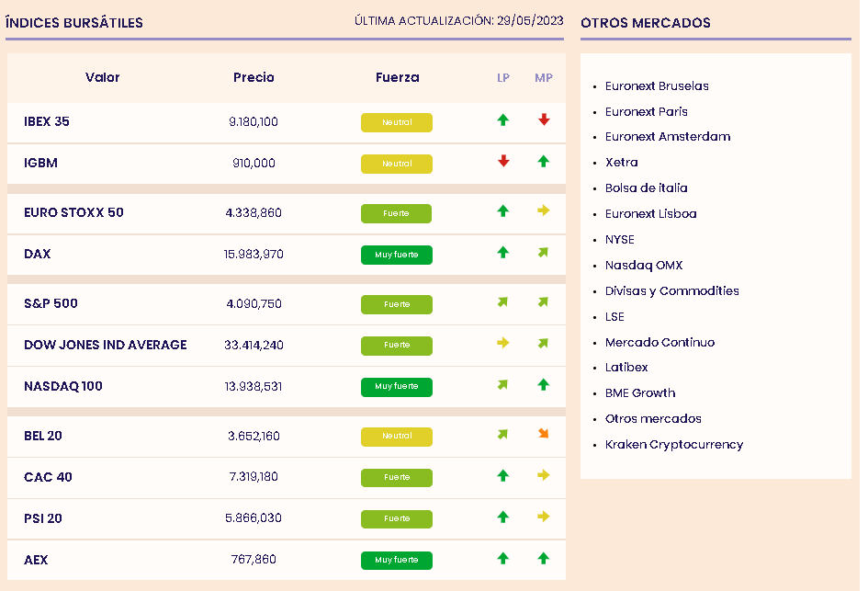Go to Euronext Amsterdam market
The image size is (868, 591).
(x=668, y=136)
